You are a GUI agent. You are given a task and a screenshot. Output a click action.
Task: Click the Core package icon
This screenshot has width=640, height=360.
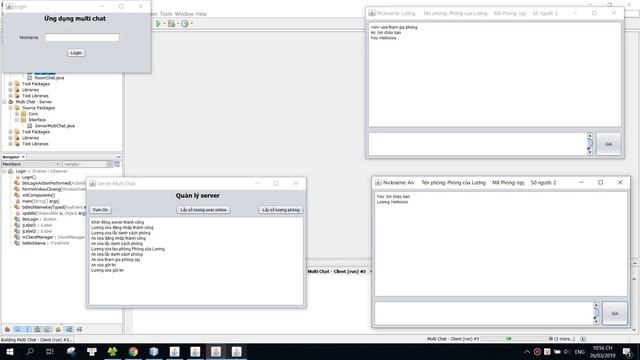[24, 114]
